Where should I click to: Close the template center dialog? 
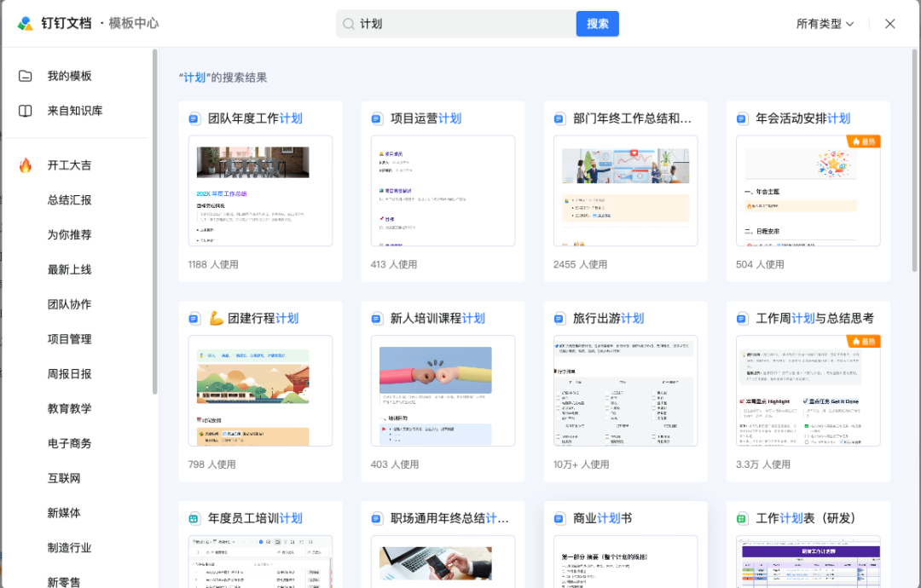890,24
